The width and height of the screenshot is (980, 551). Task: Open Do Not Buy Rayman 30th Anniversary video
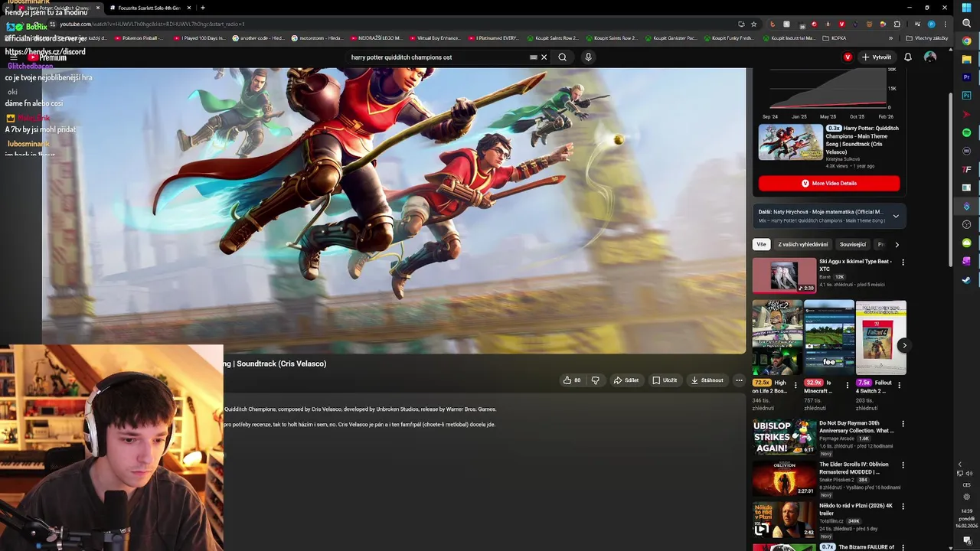pyautogui.click(x=784, y=436)
